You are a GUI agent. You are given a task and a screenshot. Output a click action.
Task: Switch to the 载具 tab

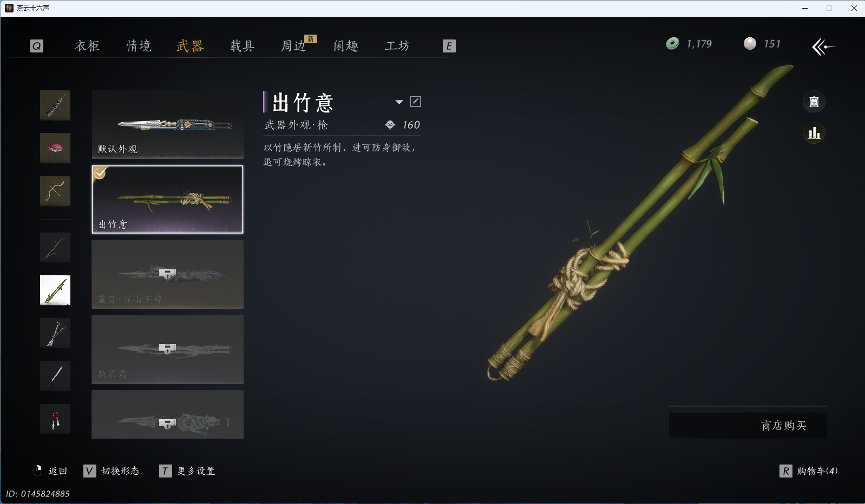pyautogui.click(x=243, y=46)
